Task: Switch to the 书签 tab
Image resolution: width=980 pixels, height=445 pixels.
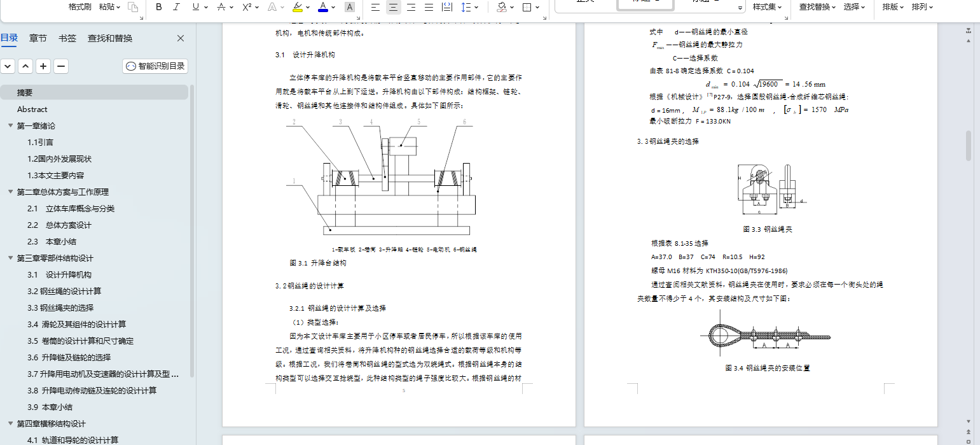Action: [67, 38]
